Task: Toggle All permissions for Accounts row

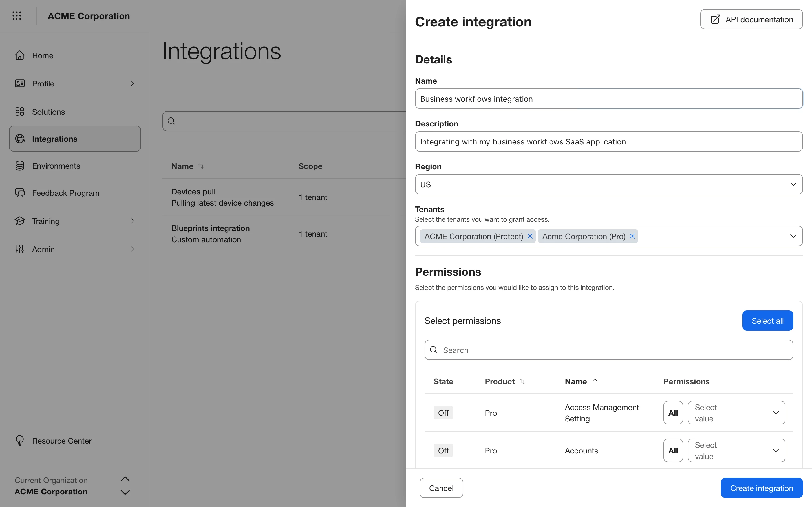Action: pyautogui.click(x=673, y=450)
